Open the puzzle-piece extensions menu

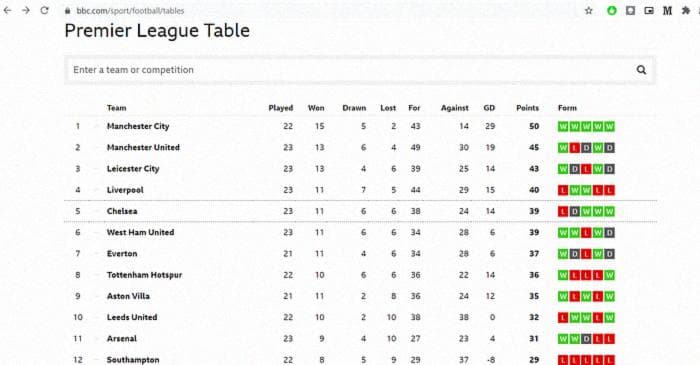(x=686, y=11)
